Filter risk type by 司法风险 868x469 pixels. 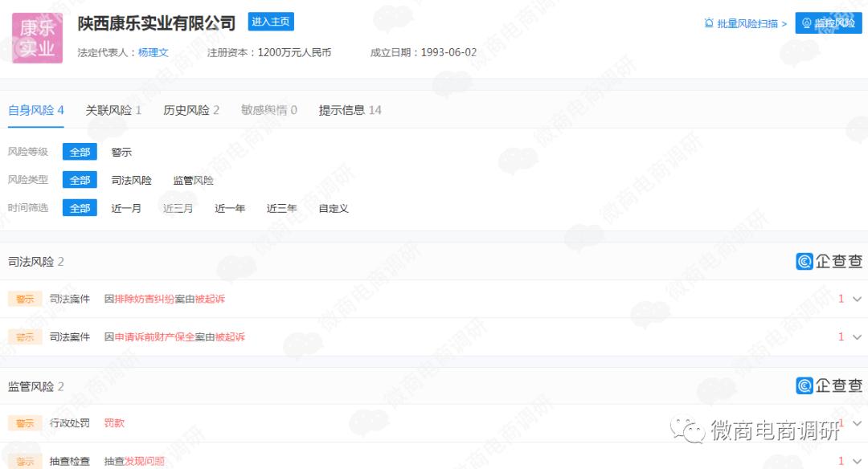pos(131,181)
